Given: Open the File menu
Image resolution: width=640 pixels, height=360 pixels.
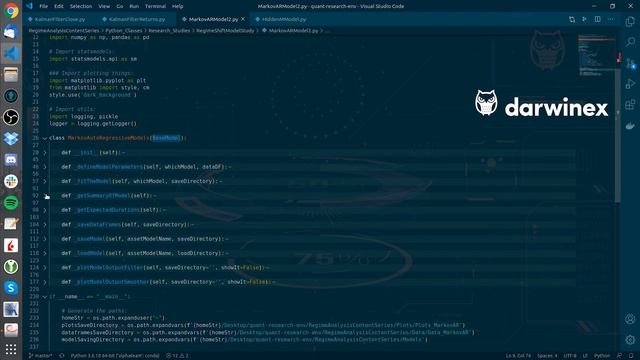Looking at the screenshot, I should pyautogui.click(x=43, y=6).
